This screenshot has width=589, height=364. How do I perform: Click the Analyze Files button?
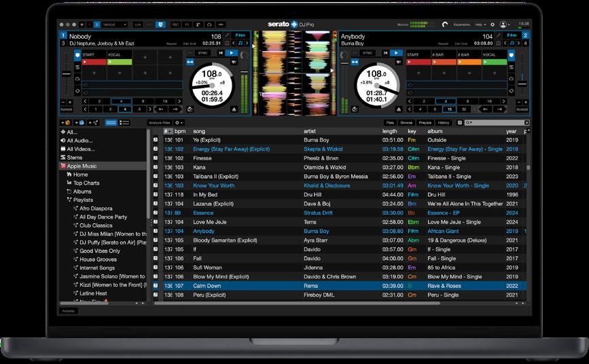point(160,122)
